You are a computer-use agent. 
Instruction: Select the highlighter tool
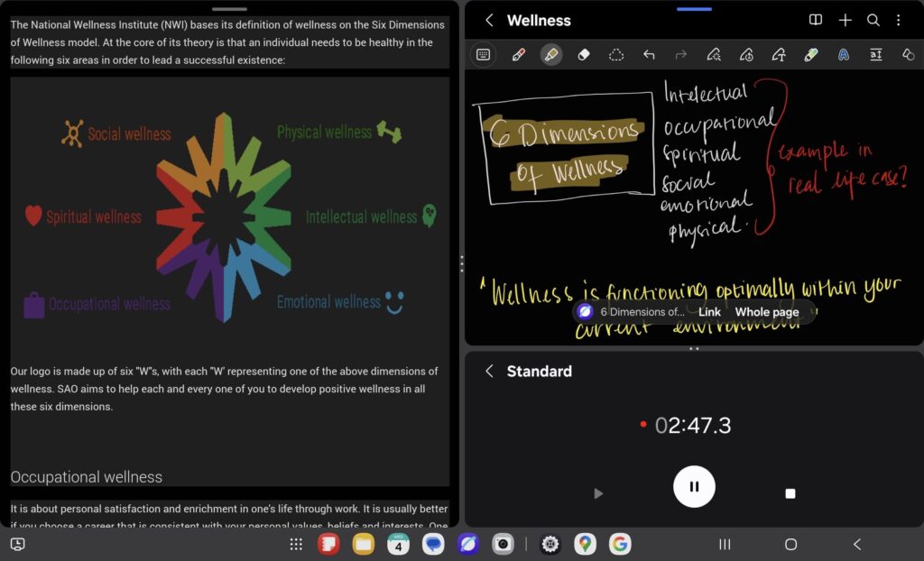(x=550, y=55)
